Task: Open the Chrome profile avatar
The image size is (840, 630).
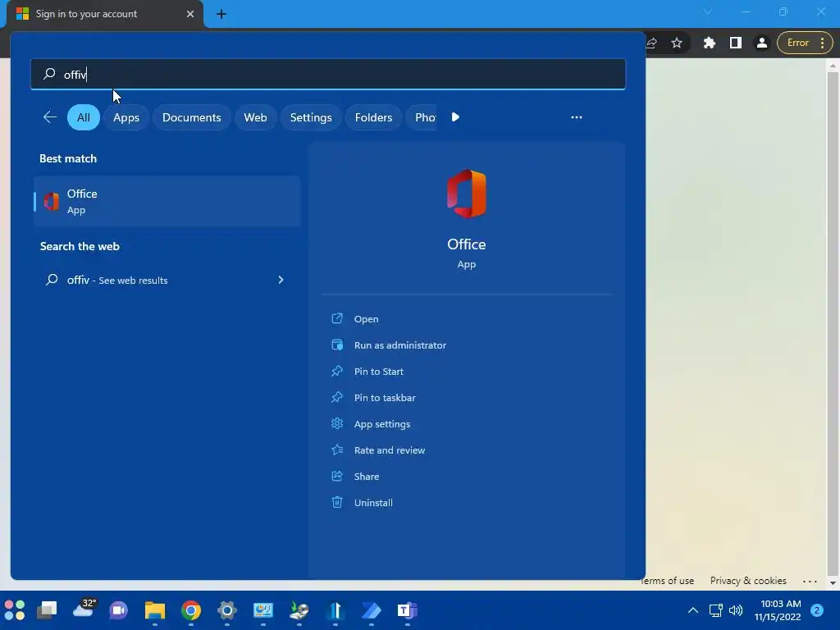Action: [x=762, y=43]
